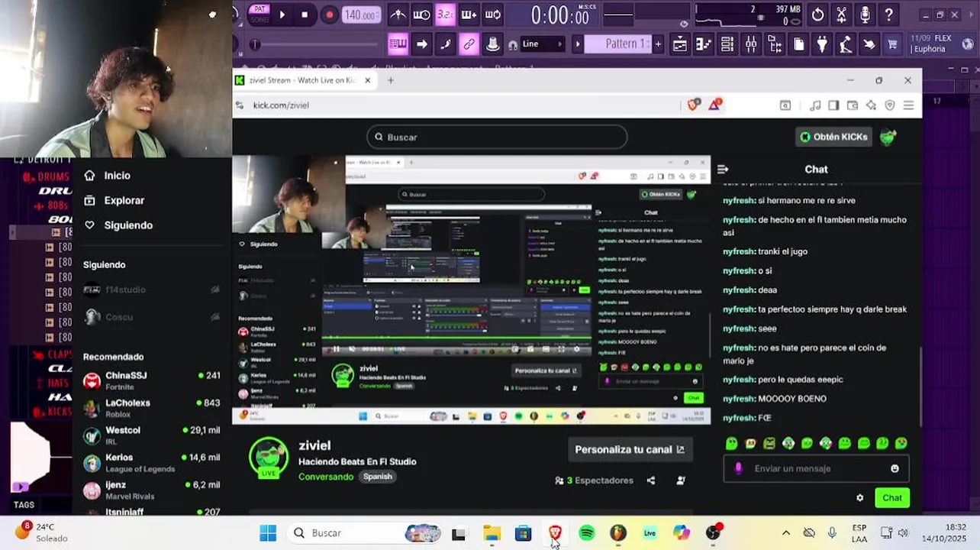Toggle FL Studio loop recording icon

493,15
